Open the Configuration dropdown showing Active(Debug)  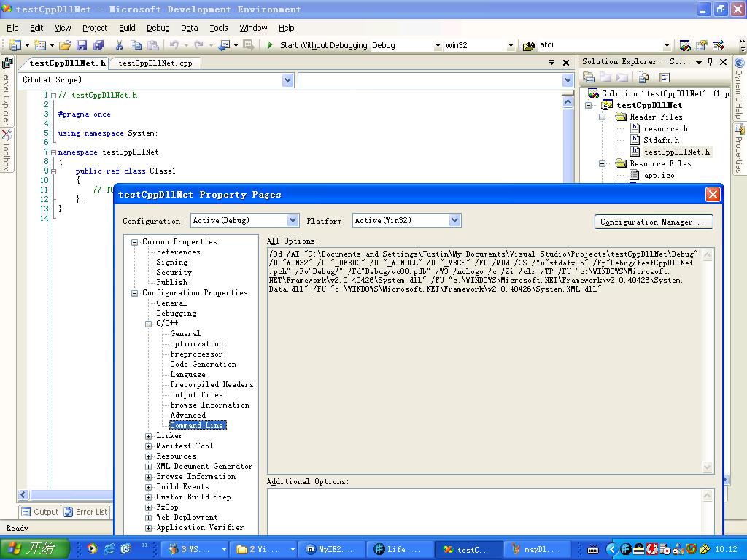tap(293, 220)
